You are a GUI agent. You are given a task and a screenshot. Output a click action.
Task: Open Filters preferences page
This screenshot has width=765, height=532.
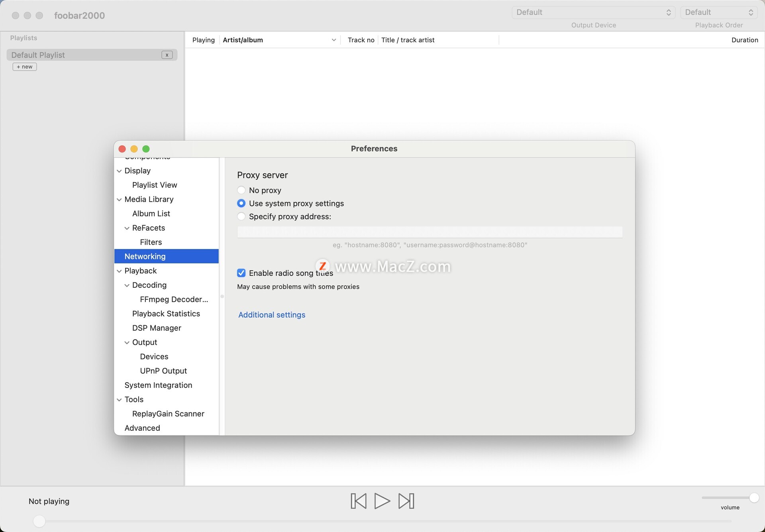pos(151,242)
